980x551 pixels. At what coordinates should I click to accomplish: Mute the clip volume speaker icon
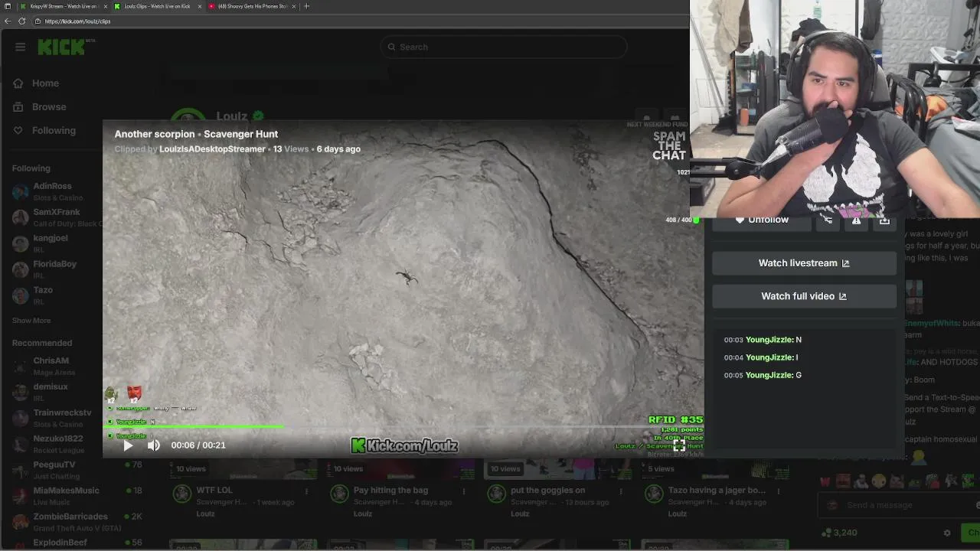coord(154,445)
